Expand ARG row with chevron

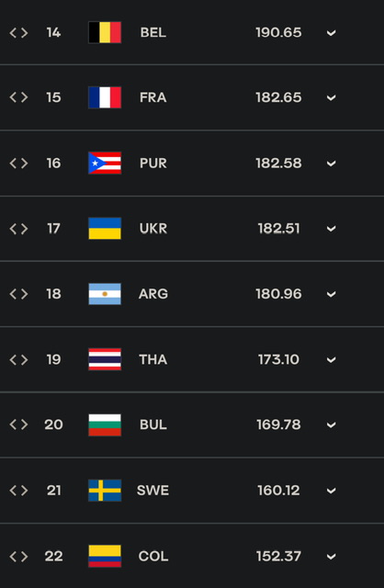coord(331,294)
